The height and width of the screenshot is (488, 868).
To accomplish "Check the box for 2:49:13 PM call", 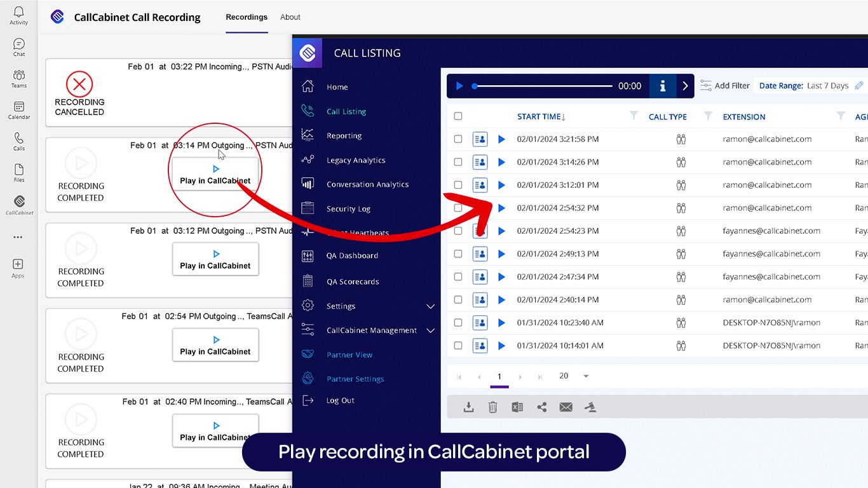I will [458, 254].
